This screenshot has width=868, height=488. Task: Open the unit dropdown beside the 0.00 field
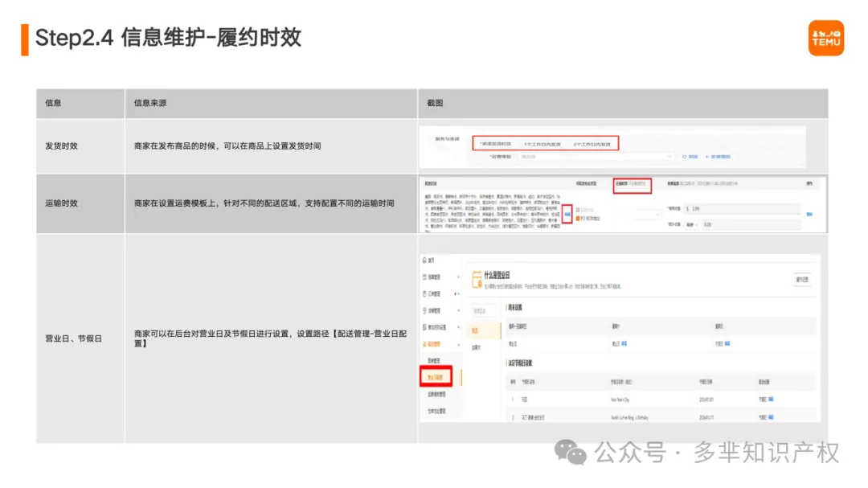pos(692,224)
